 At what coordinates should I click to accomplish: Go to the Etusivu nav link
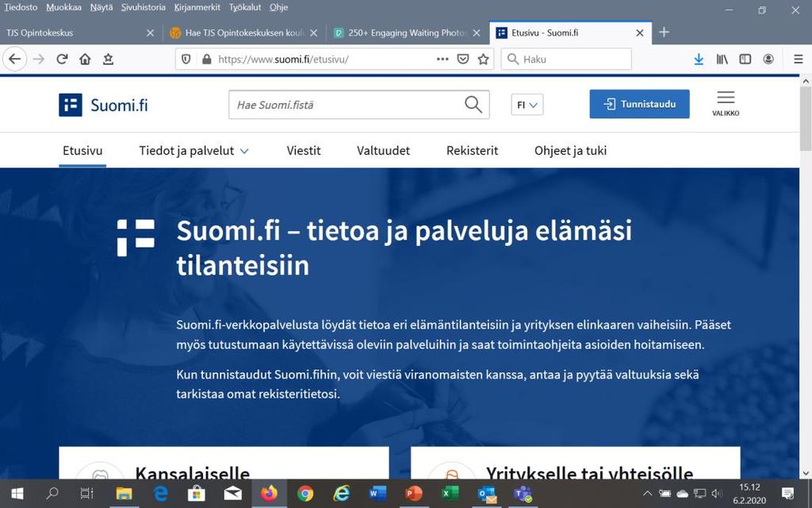click(82, 151)
